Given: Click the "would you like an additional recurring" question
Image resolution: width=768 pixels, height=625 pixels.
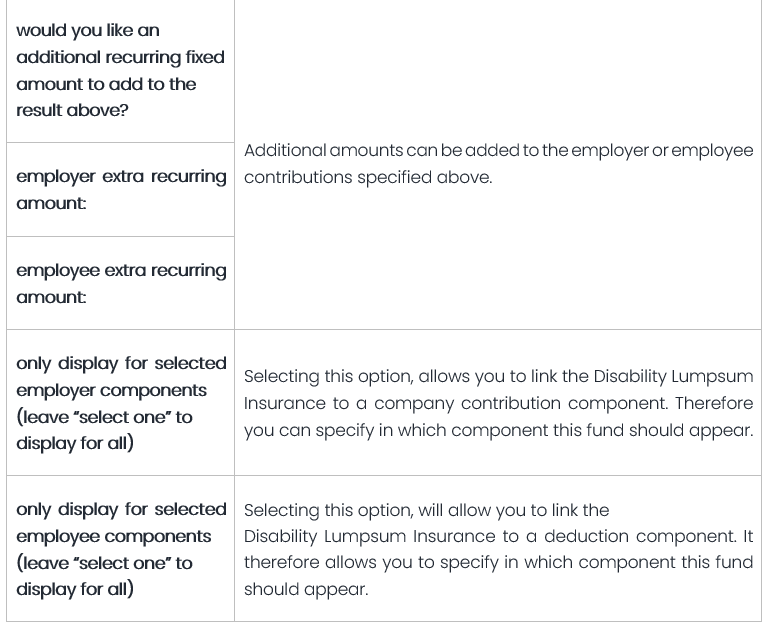Looking at the screenshot, I should [x=120, y=44].
